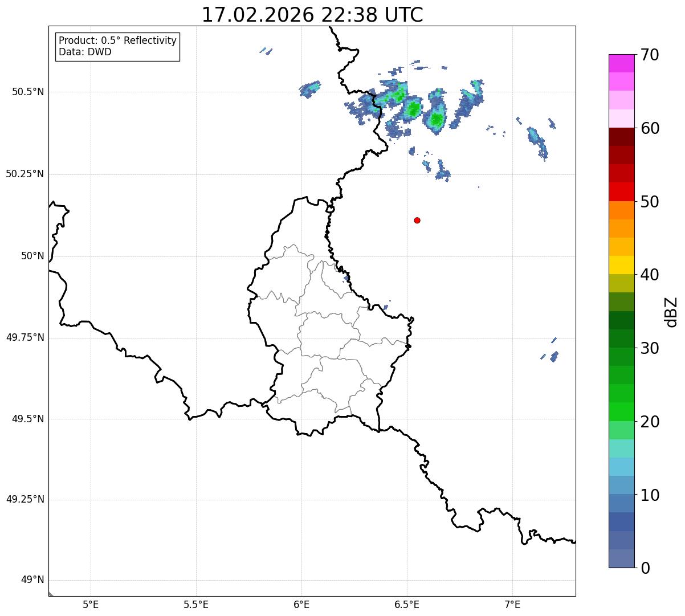Click the colorbar tick label '20'
This screenshot has height=616, width=685.
(650, 422)
